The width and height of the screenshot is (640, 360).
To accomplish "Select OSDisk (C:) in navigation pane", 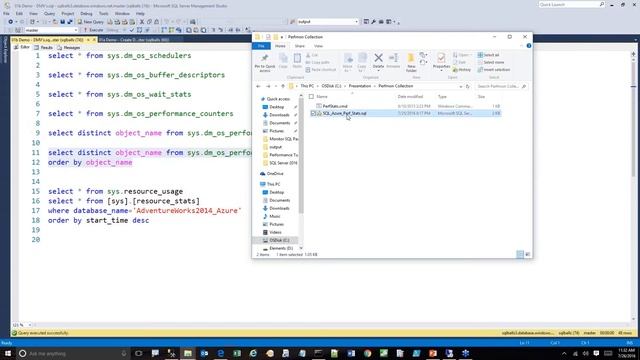I will [279, 240].
